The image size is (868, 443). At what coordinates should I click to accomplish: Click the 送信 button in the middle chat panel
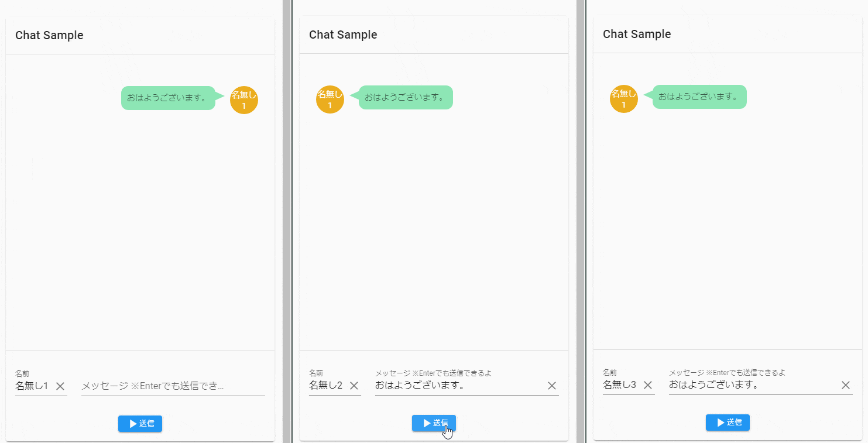pyautogui.click(x=434, y=423)
